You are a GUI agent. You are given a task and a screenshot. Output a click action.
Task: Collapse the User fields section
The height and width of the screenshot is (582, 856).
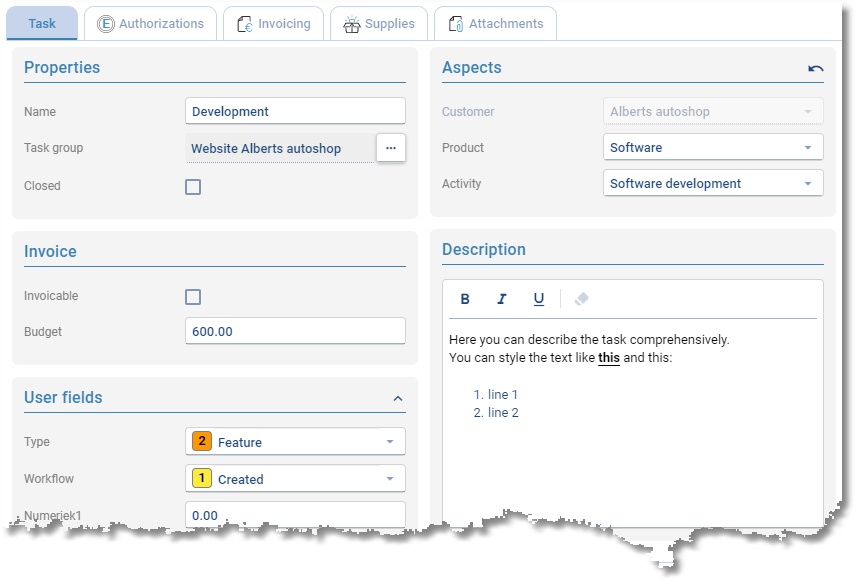398,399
